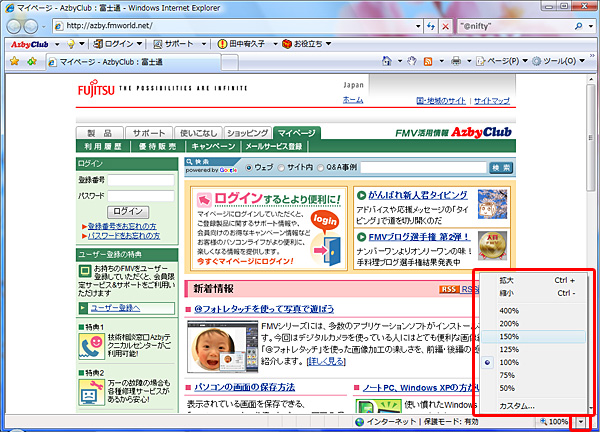Click the baby photo thumbnail
This screenshot has width=600, height=432.
[x=222, y=346]
